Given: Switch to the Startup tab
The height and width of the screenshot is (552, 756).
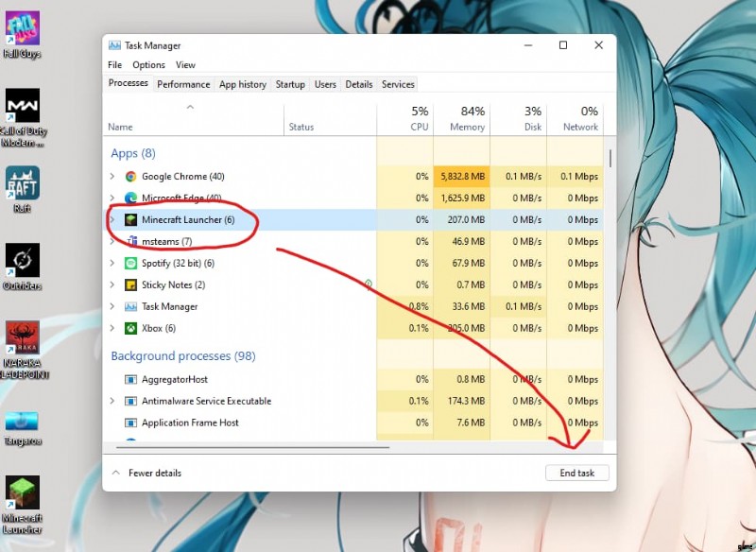Looking at the screenshot, I should coord(290,84).
